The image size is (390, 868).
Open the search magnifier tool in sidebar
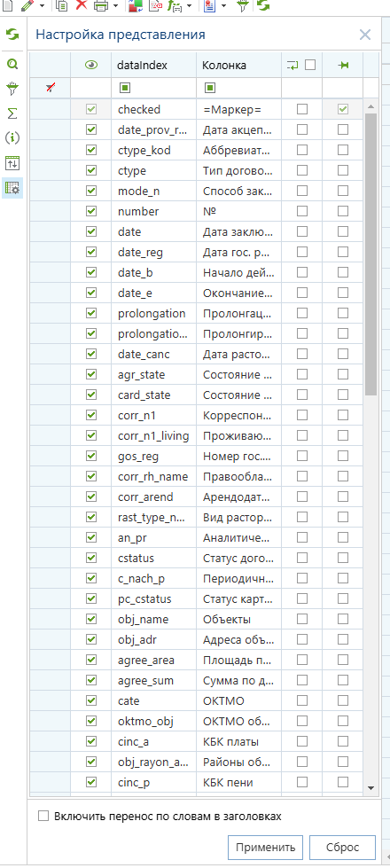[12, 64]
